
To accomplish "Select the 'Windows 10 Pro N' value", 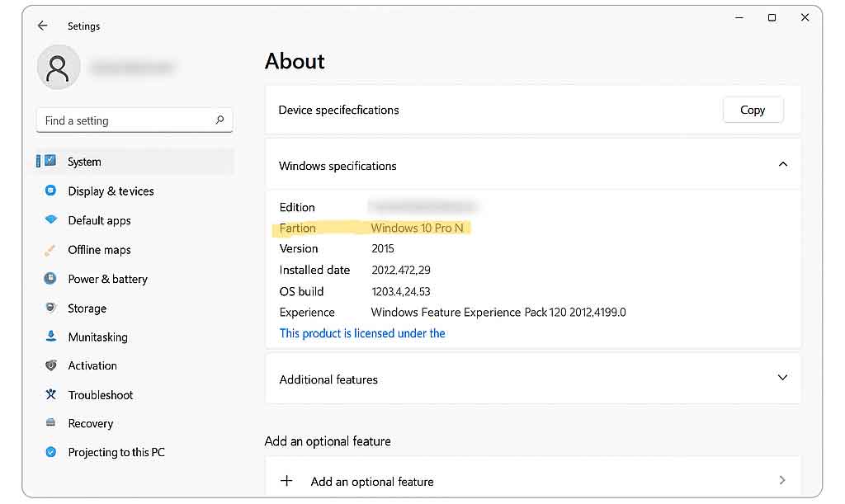I will pos(417,228).
